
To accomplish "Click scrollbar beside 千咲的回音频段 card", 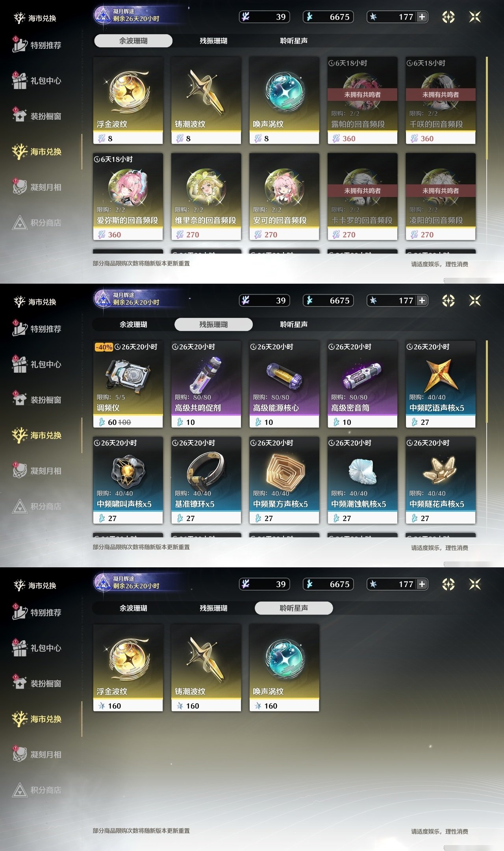I will [487, 108].
